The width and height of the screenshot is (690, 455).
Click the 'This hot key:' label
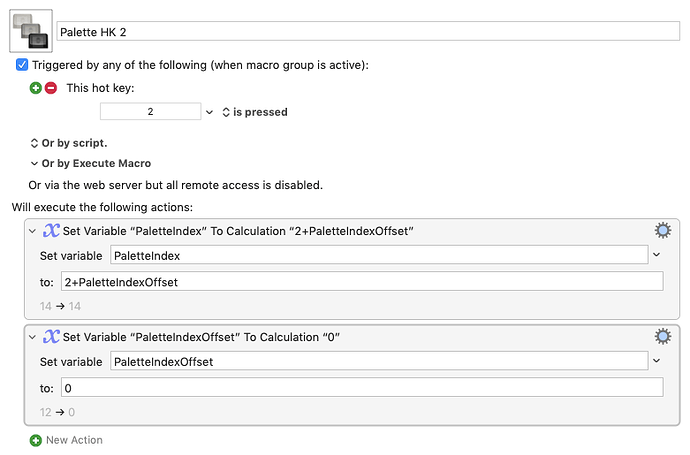pos(100,88)
